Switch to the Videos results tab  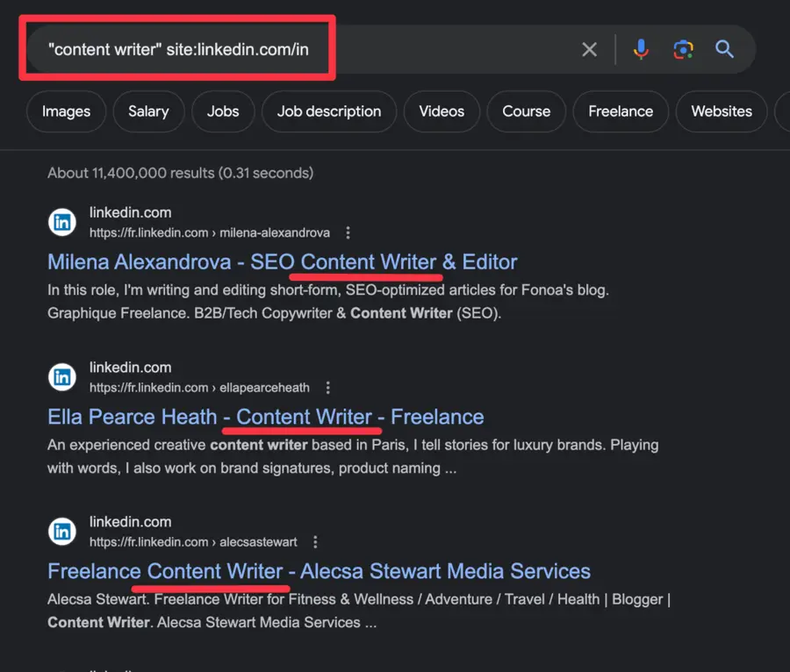(x=442, y=111)
